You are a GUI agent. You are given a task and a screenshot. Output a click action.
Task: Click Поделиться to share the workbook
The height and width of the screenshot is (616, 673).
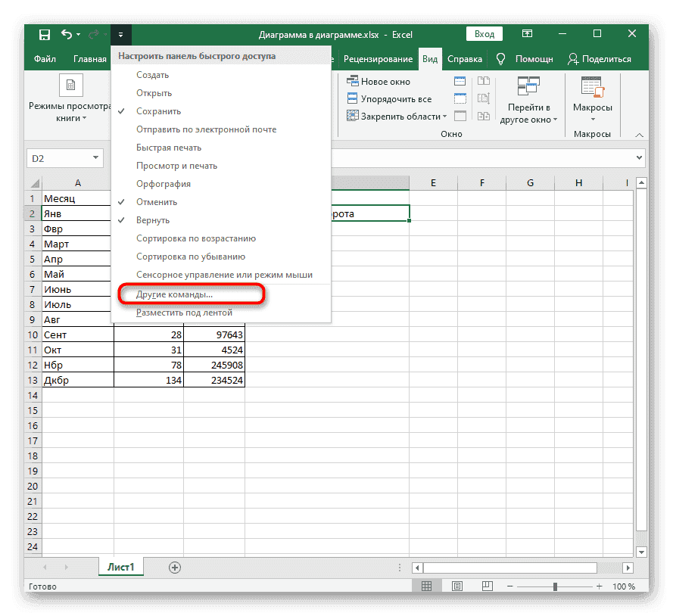(599, 59)
